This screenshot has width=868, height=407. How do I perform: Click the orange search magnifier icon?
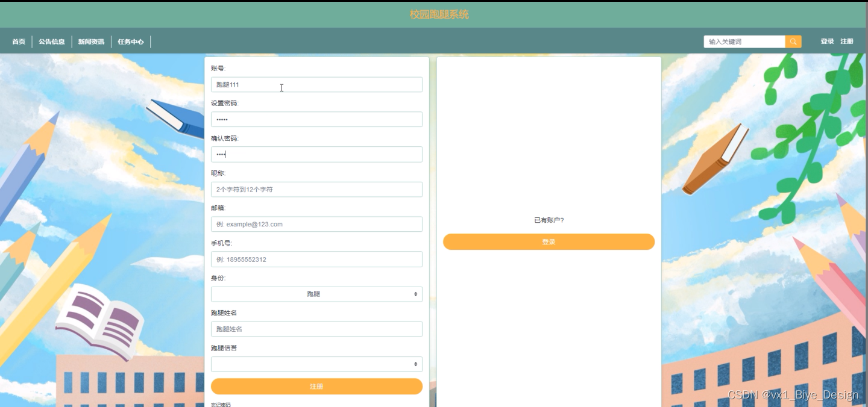(x=793, y=42)
